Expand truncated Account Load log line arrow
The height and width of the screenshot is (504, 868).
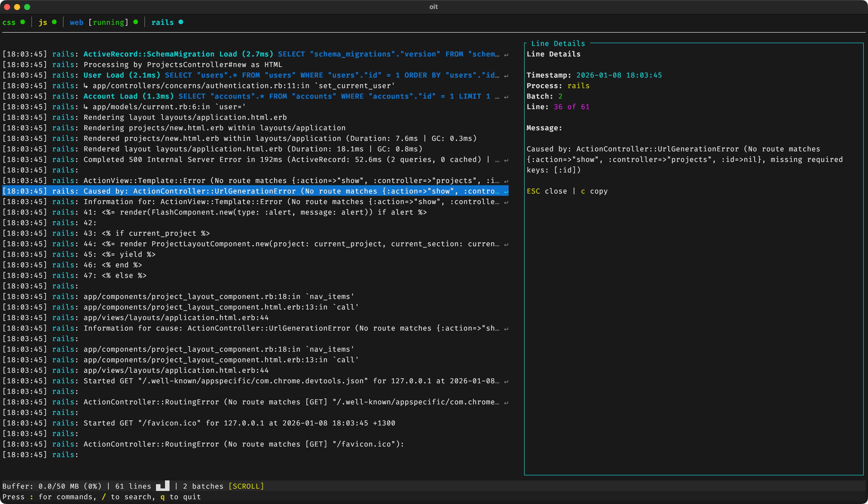tap(506, 97)
